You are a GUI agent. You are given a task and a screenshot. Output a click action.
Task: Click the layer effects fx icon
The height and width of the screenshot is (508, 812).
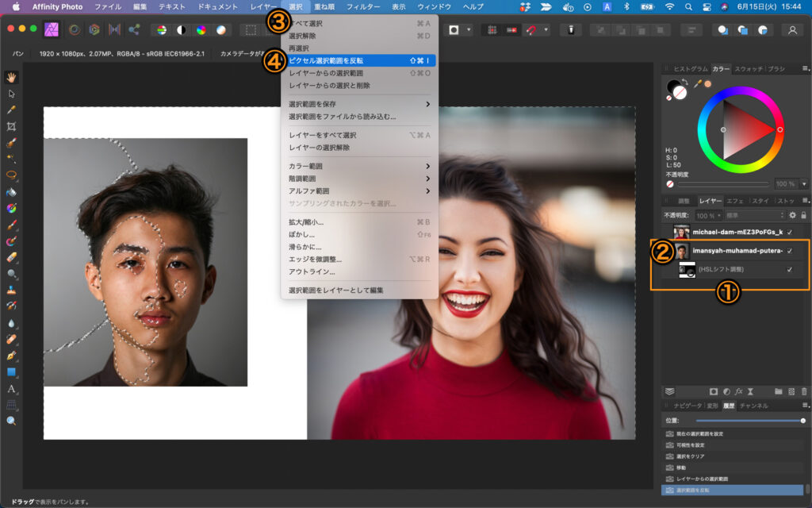738,391
